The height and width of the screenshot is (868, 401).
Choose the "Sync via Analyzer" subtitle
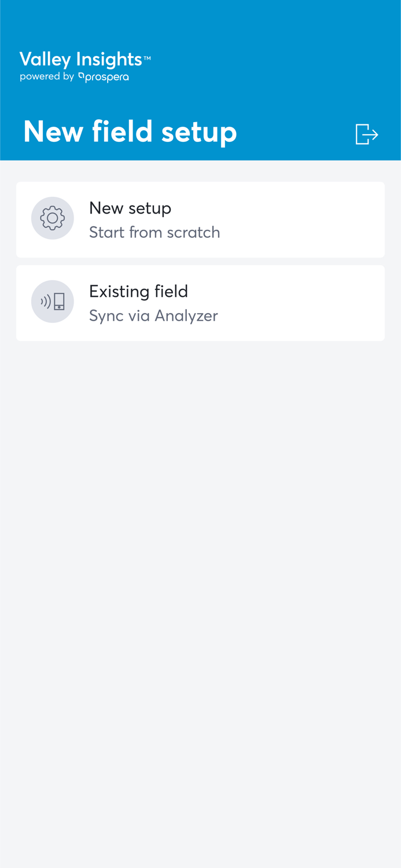(x=153, y=316)
